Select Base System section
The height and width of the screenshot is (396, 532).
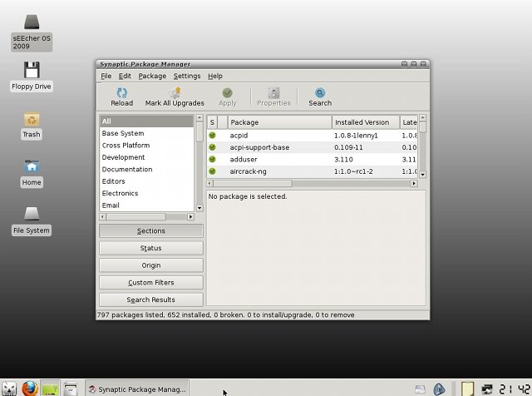pyautogui.click(x=146, y=133)
